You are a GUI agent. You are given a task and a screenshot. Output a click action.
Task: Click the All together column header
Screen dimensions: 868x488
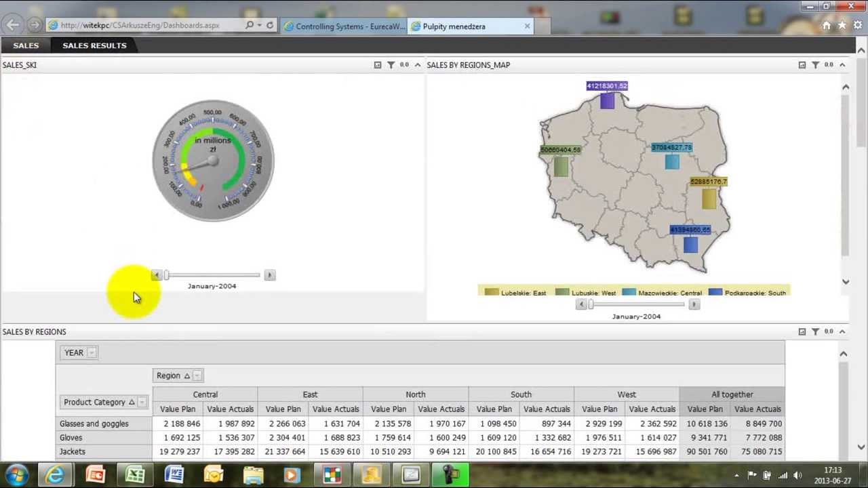[x=732, y=394]
